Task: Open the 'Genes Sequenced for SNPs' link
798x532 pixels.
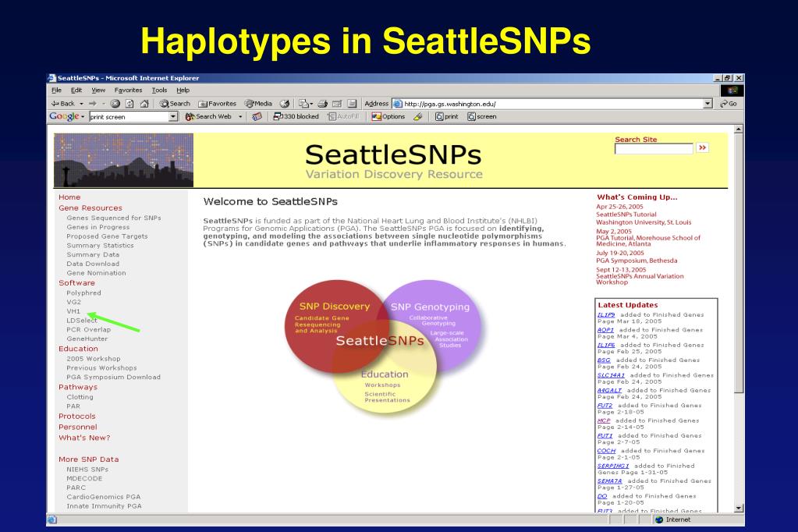Action: point(113,218)
